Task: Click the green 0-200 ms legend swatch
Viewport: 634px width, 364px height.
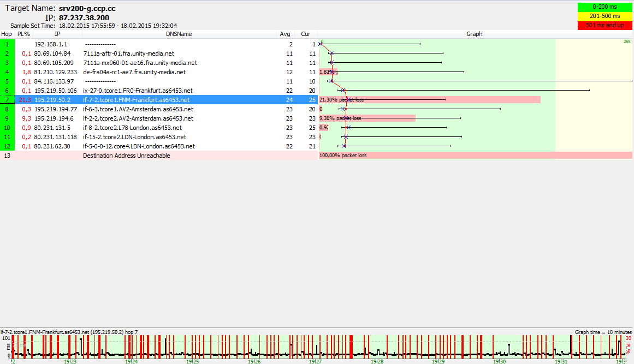Action: click(604, 7)
